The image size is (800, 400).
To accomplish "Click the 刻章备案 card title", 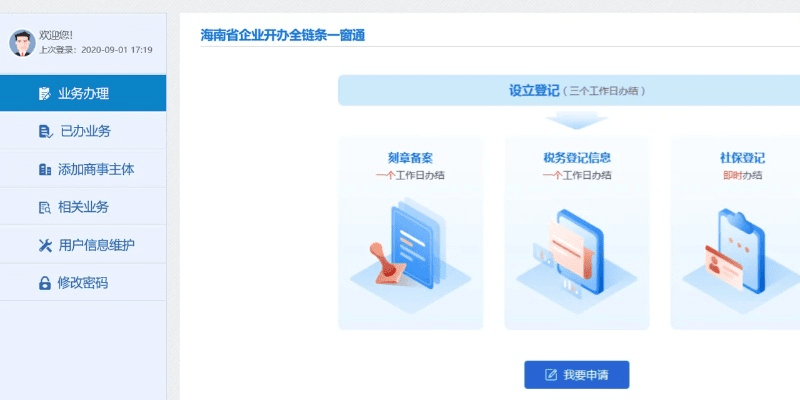I will (410, 158).
